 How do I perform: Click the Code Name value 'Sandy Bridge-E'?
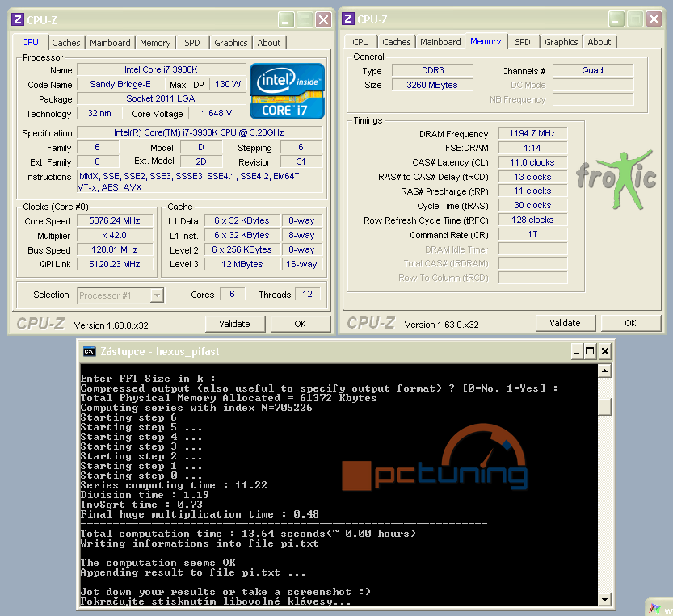(x=120, y=84)
